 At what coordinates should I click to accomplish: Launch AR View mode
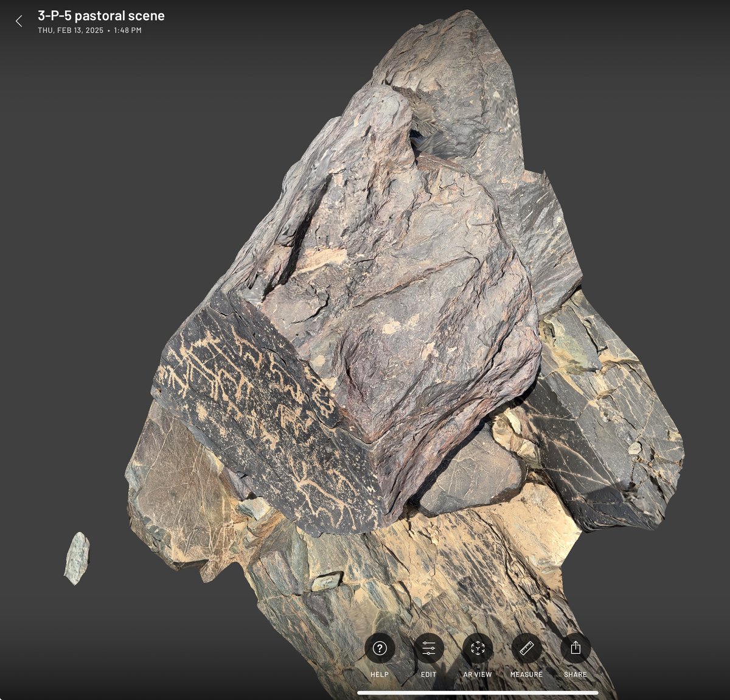click(478, 649)
